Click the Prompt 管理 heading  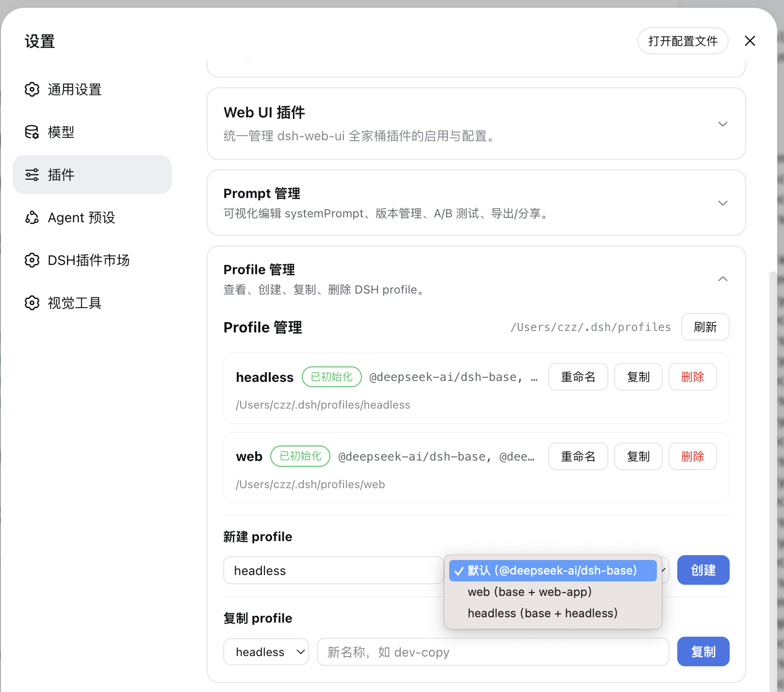point(262,193)
